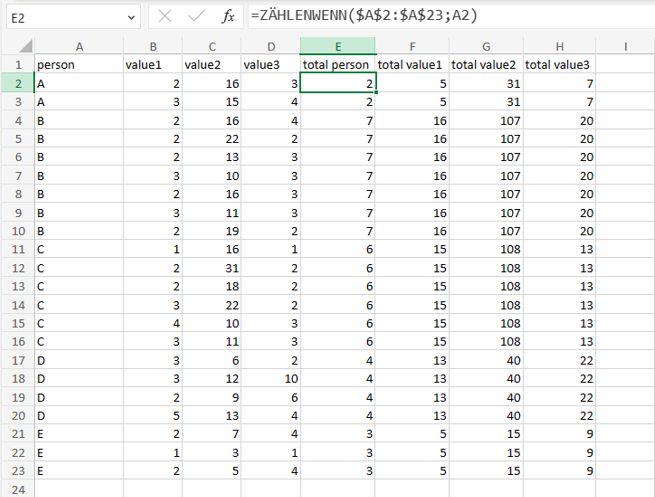
Task: Click cell B15 with value 4
Action: pos(153,323)
